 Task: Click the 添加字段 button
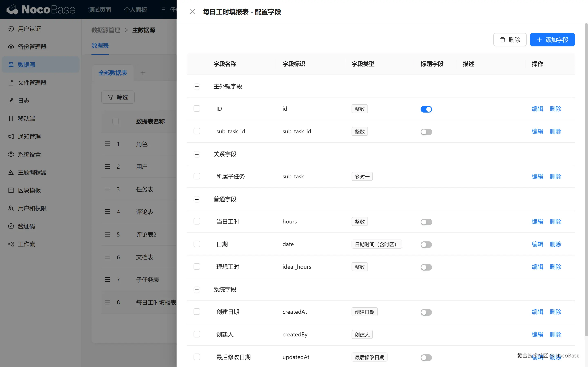552,40
